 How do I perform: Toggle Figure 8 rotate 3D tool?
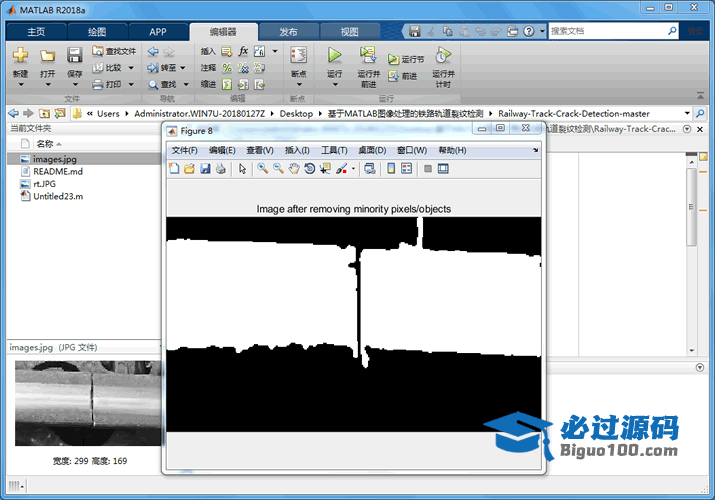[x=310, y=169]
